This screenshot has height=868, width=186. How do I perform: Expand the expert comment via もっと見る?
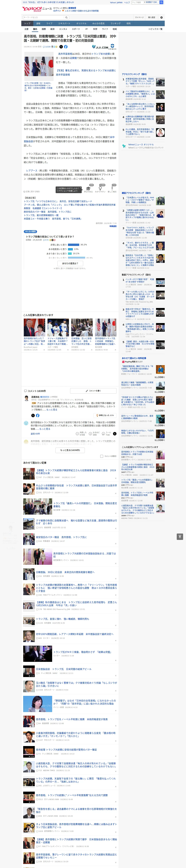point(52,410)
